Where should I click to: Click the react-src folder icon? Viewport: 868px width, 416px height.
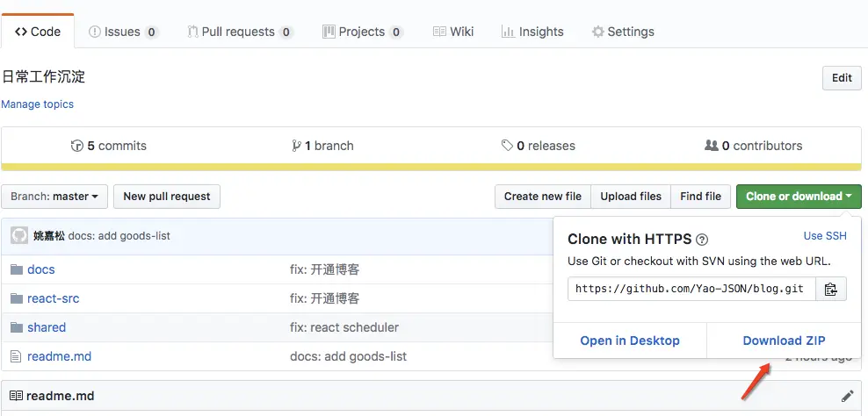pos(16,298)
